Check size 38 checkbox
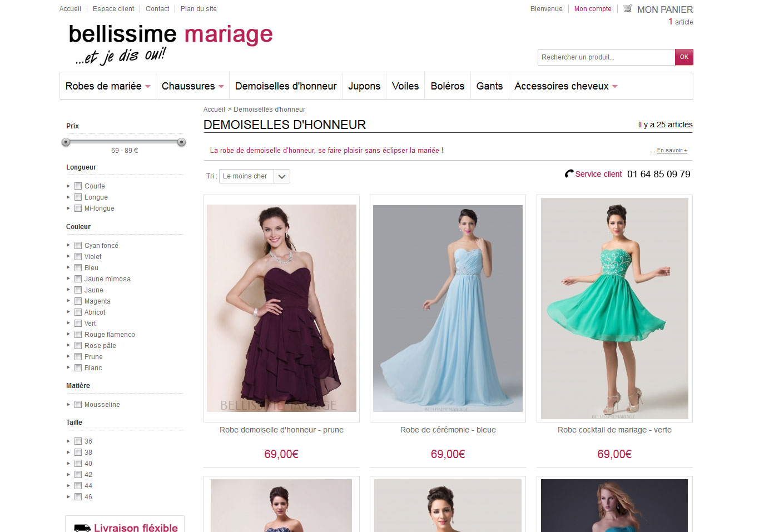This screenshot has height=532, width=784. coord(78,453)
